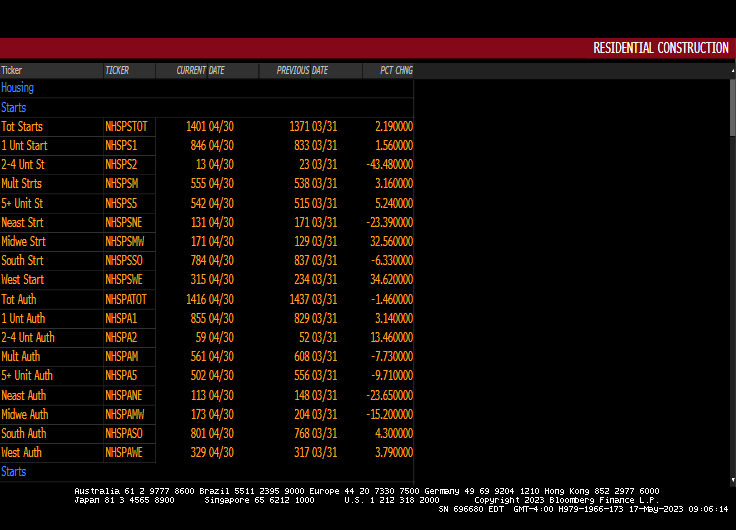Select the West Auth row label
Screen dimensions: 736x530
click(x=22, y=452)
